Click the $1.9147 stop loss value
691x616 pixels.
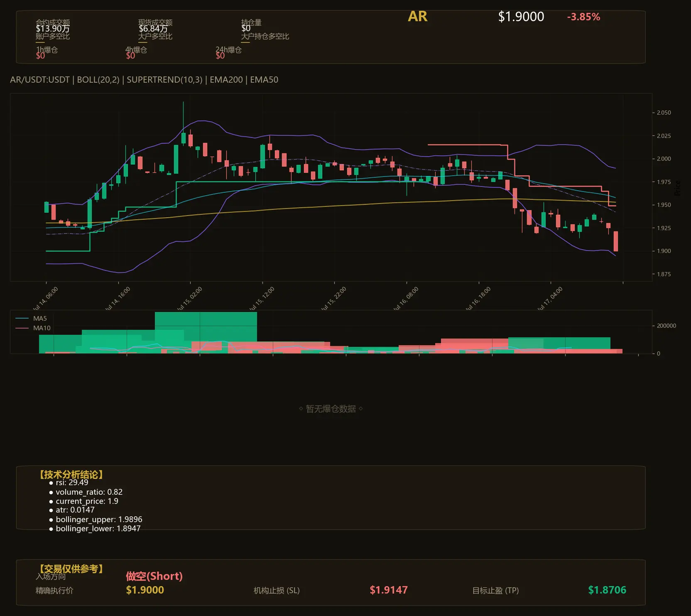[389, 590]
